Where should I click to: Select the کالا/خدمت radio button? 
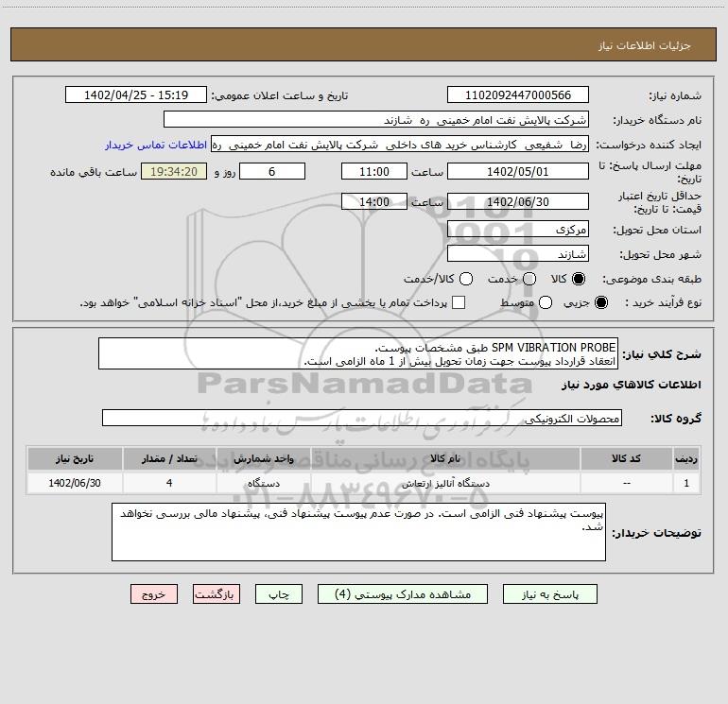click(x=466, y=279)
